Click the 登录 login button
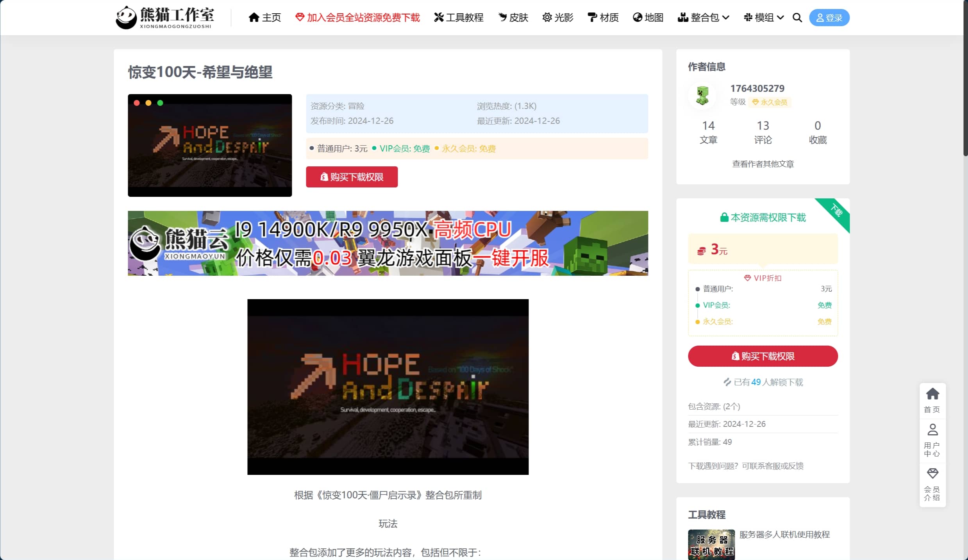 point(829,18)
